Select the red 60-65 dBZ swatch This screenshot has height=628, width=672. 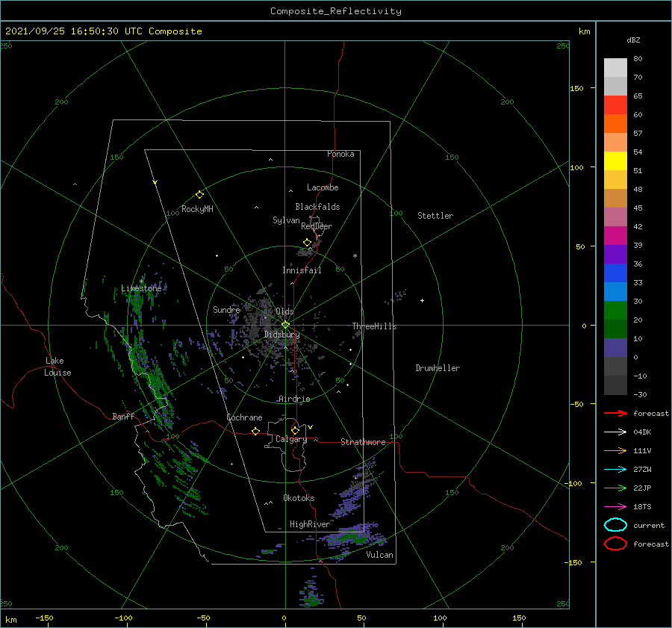[615, 105]
